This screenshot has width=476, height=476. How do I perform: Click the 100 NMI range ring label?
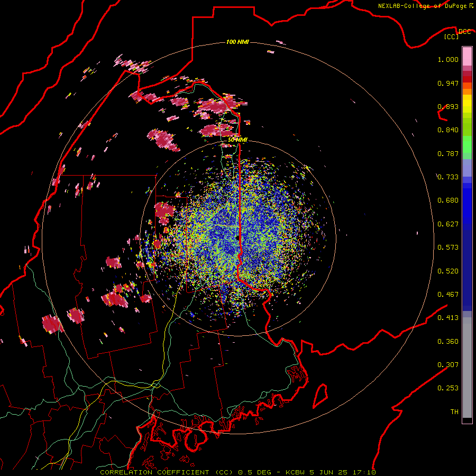tap(237, 42)
